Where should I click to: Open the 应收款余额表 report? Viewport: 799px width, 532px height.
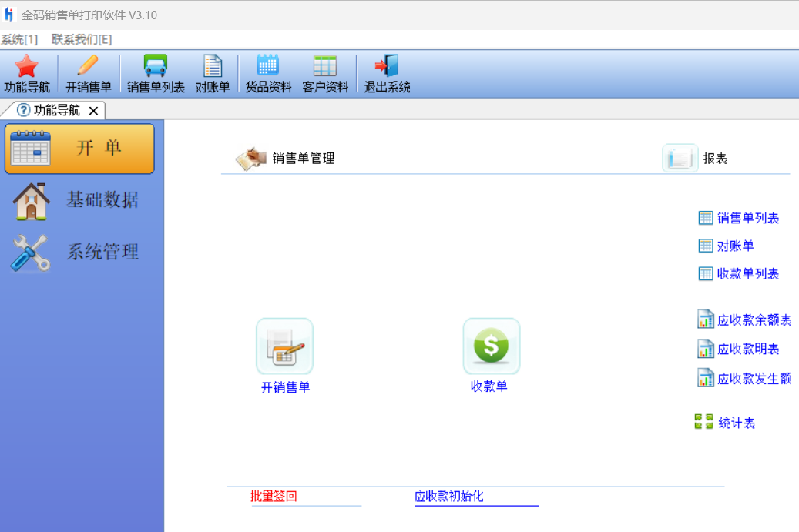pos(754,320)
